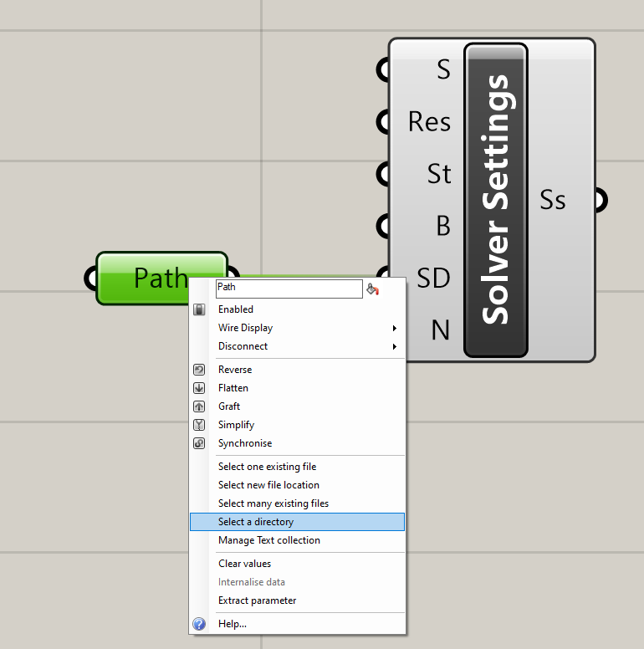Click the blue Help question mark icon
This screenshot has height=649, width=644.
(x=199, y=624)
